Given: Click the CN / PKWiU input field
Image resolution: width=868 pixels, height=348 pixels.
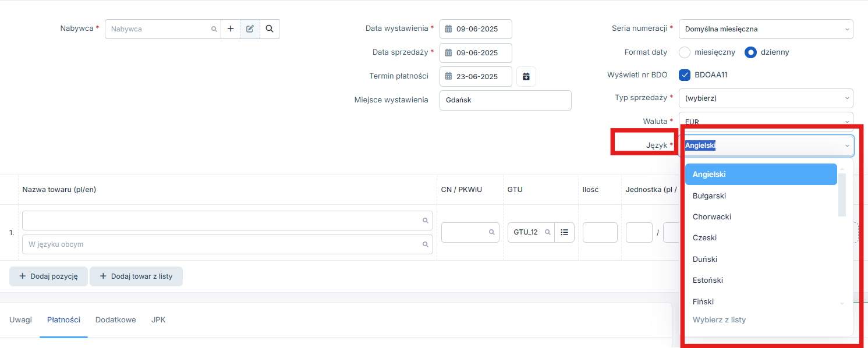Looking at the screenshot, I should (470, 232).
